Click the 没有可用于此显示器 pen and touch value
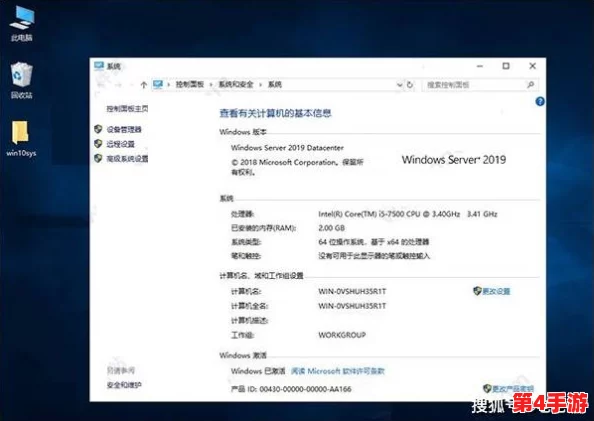 [x=374, y=256]
